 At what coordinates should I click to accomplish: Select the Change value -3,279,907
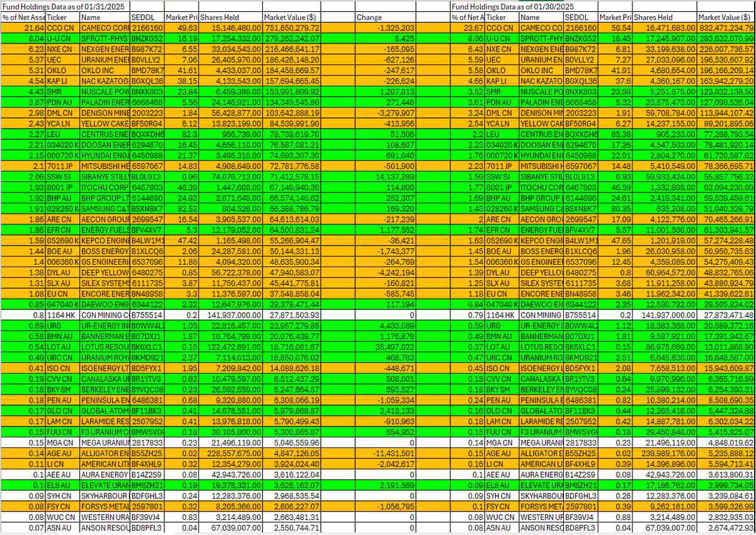386,114
